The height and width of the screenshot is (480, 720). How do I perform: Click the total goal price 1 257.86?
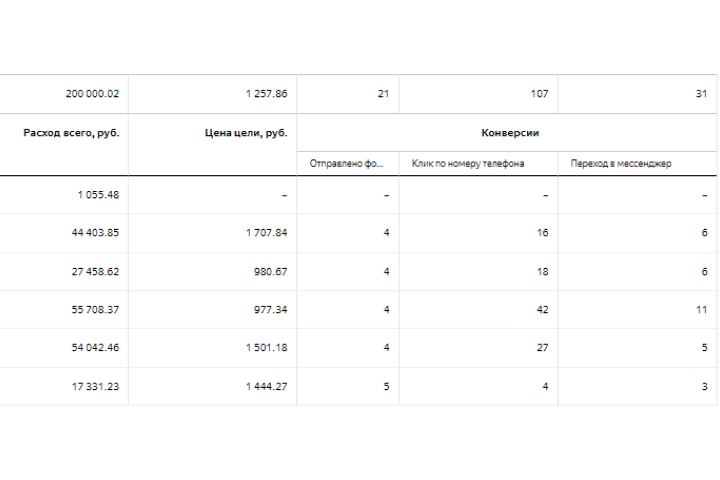266,94
